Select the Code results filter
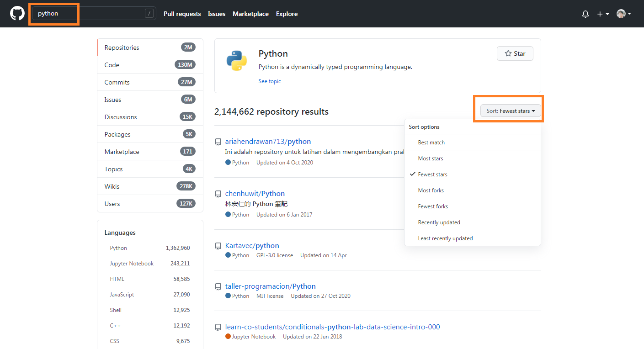Viewport: 644px width, 349px height. (150, 65)
